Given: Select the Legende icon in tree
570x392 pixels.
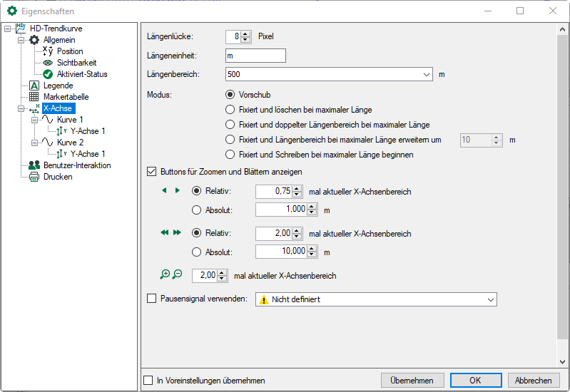Looking at the screenshot, I should [34, 86].
